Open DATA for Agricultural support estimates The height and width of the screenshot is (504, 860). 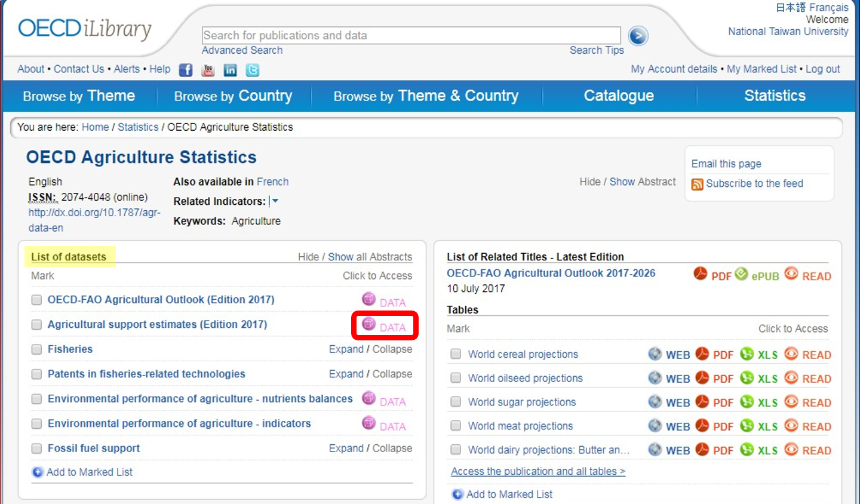tap(384, 325)
